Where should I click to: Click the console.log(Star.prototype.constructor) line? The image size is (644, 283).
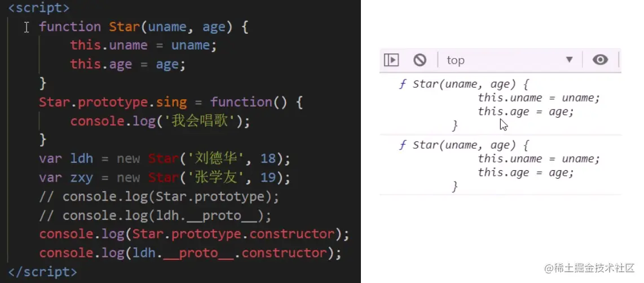pos(194,234)
